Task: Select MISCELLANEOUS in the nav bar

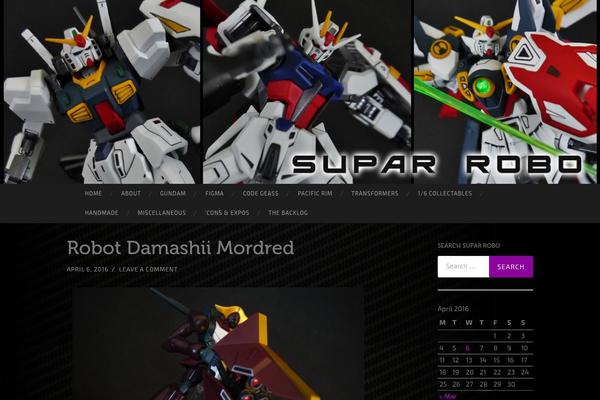Action: pyautogui.click(x=161, y=212)
